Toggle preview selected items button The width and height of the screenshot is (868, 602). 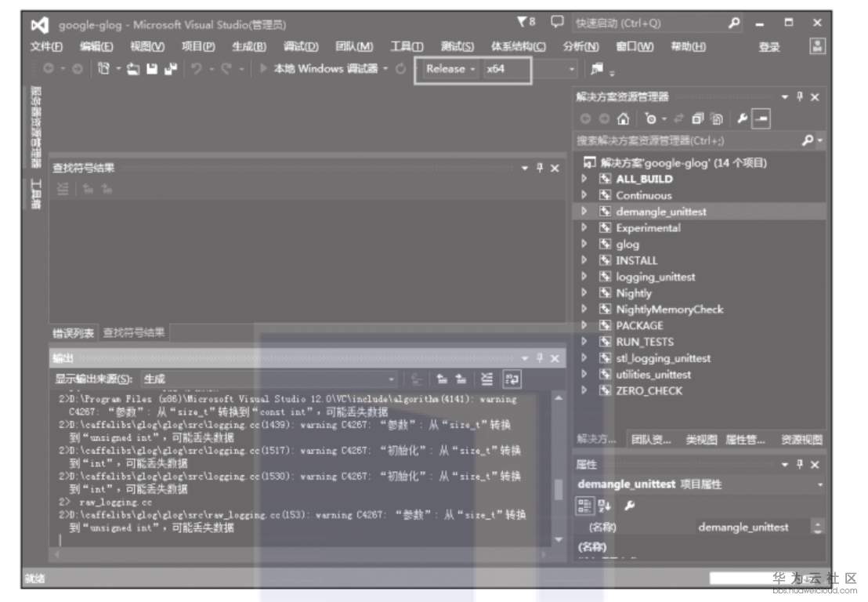(761, 118)
